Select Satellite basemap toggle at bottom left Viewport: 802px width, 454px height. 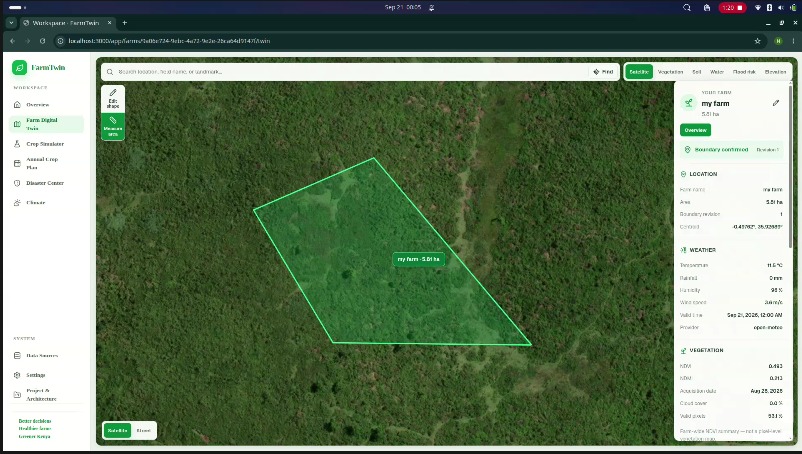pos(118,430)
